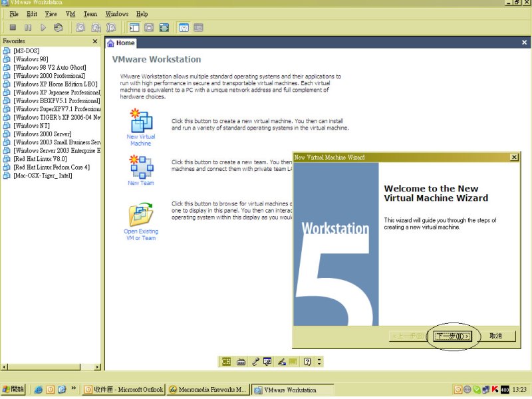The height and width of the screenshot is (399, 532).
Task: Click the Open Existing VM folder icon
Action: [x=141, y=214]
